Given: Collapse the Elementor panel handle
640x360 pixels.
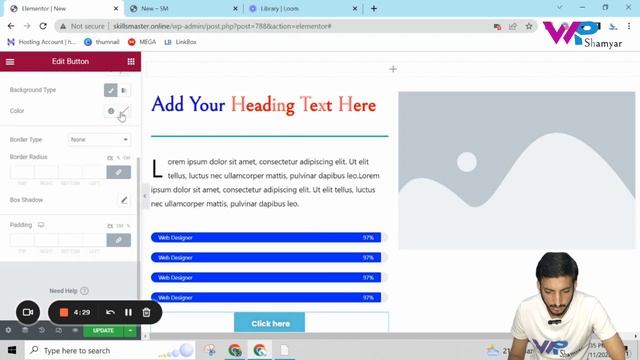Looking at the screenshot, I should pyautogui.click(x=144, y=196).
